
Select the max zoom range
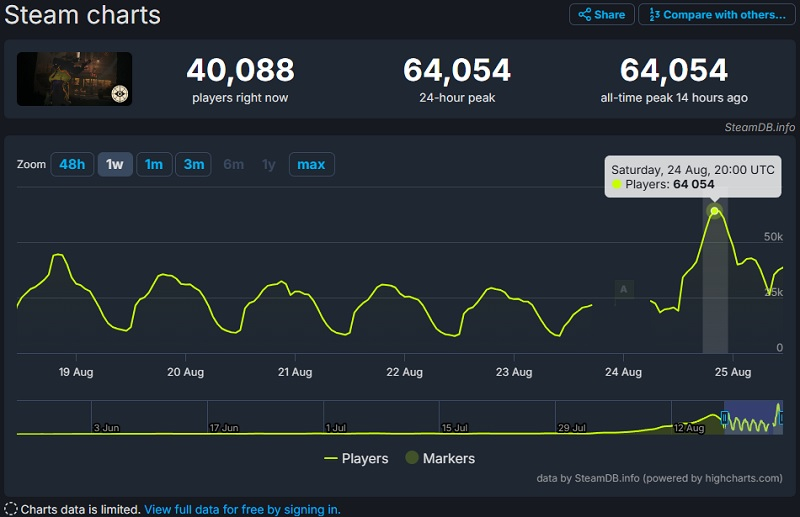coord(311,164)
